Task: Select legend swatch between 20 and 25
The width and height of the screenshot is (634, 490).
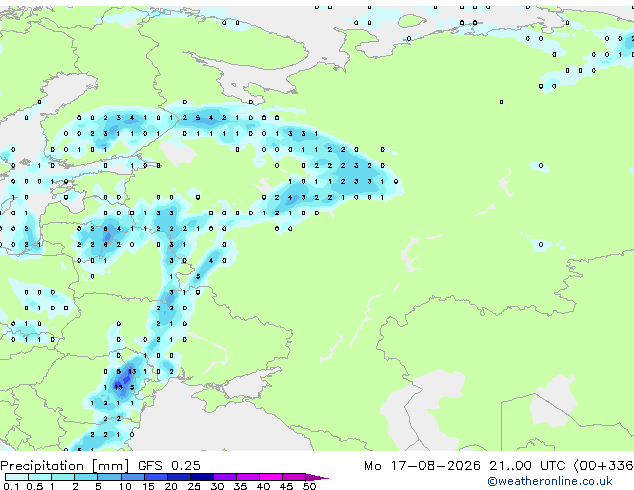Action: pyautogui.click(x=179, y=477)
